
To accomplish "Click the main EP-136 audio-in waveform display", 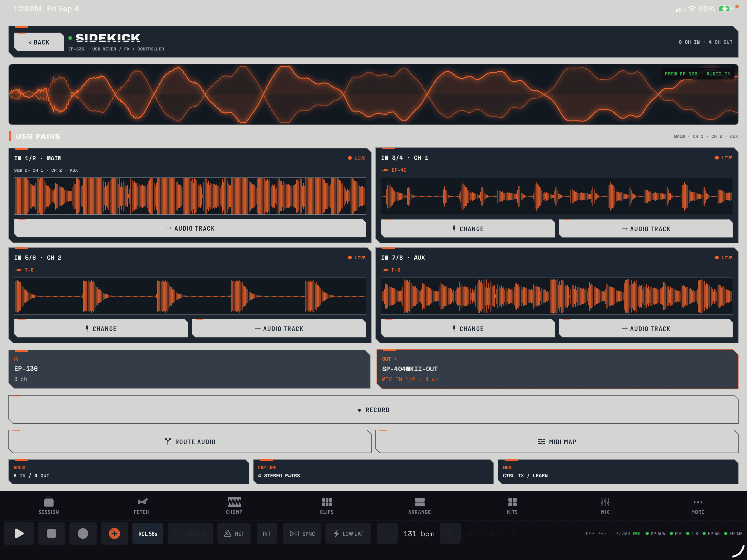I will coord(373,94).
